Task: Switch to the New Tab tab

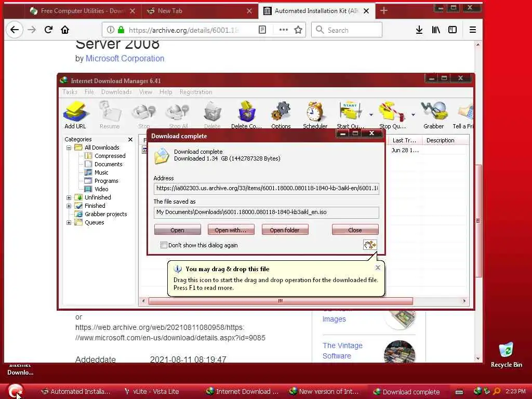Action: click(x=199, y=11)
